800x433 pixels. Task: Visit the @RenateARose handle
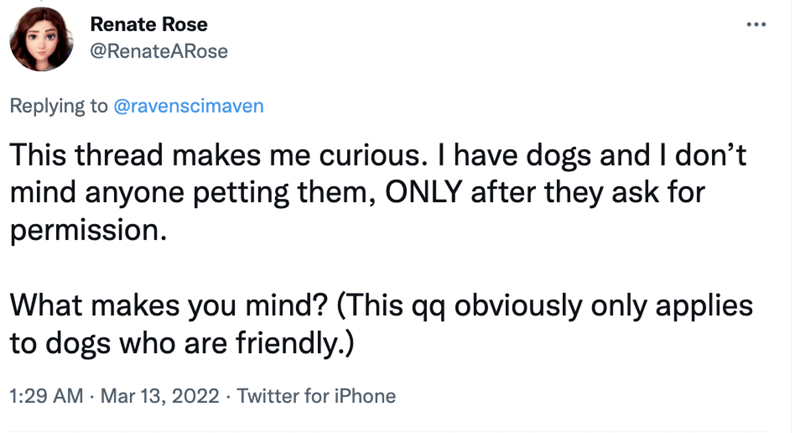pos(159,51)
